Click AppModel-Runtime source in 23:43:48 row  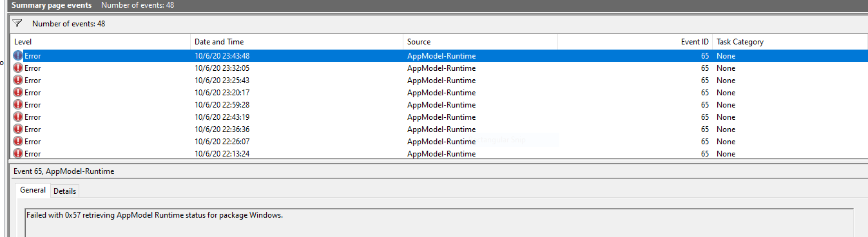[x=441, y=56]
